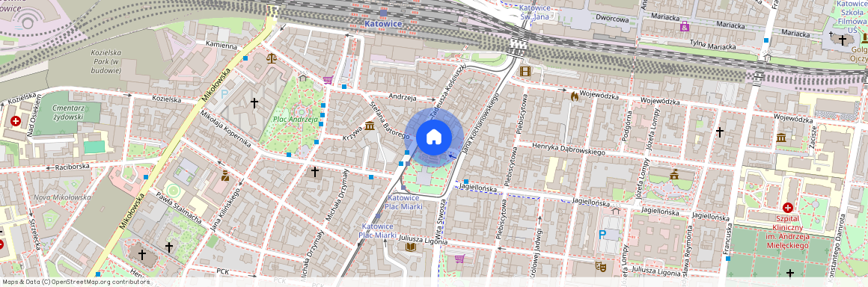
Task: Click the bus stop square on Jagiellońska near Kochanowskiego
Action: click(x=466, y=182)
